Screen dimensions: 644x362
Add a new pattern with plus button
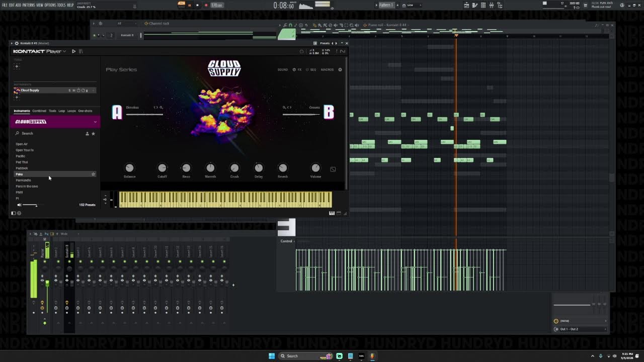(397, 5)
